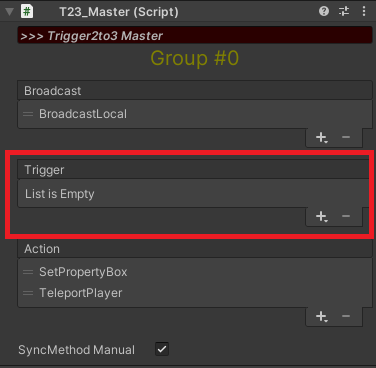Viewport: 376px width, 368px height.
Task: Grab the drag handle of BroadcastLocal
Action: pyautogui.click(x=28, y=114)
